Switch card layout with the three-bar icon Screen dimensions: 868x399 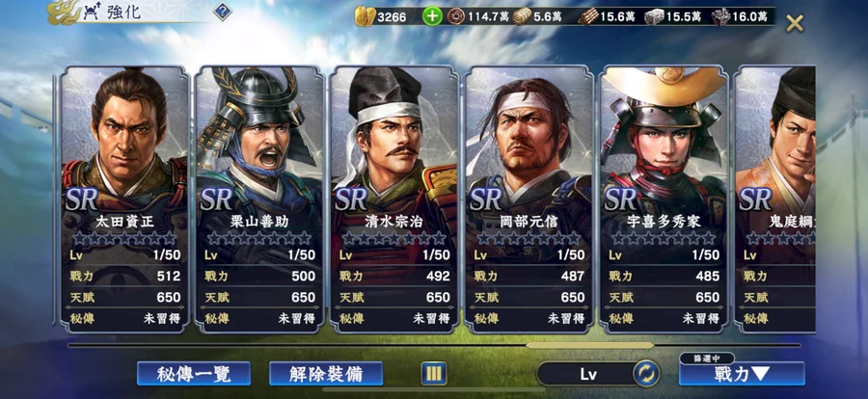[x=434, y=374]
